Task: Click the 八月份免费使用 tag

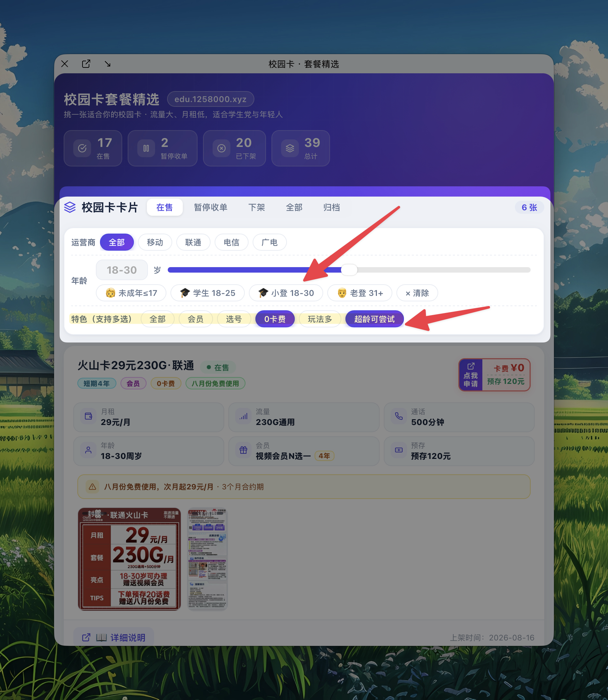Action: click(x=215, y=384)
